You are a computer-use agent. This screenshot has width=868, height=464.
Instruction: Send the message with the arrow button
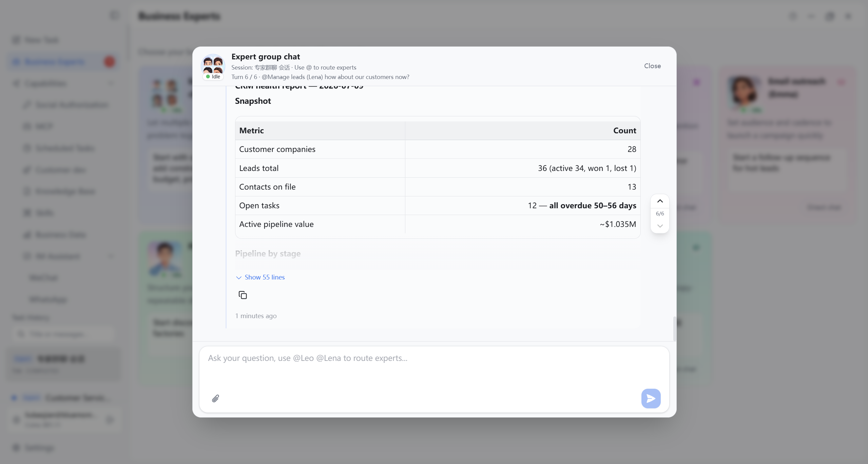651,398
